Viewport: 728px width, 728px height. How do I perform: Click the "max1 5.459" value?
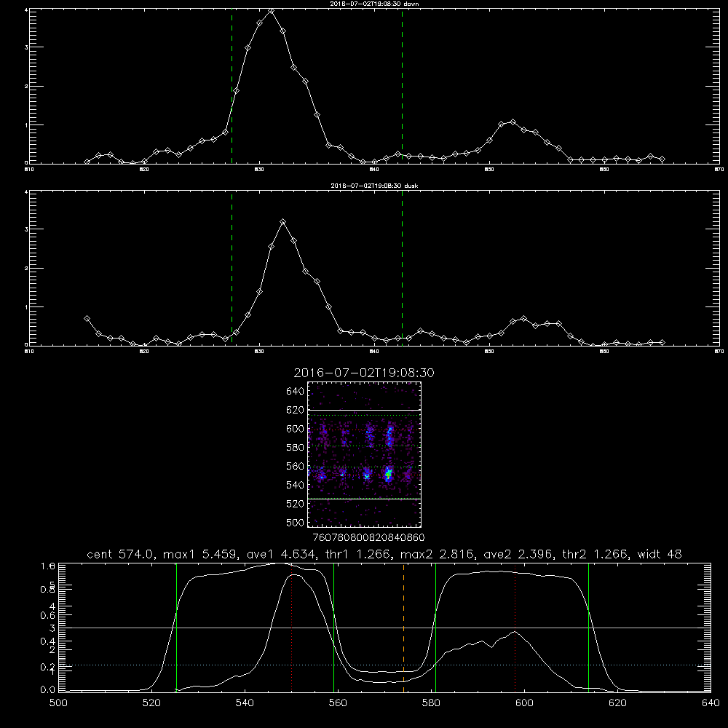pyautogui.click(x=199, y=554)
